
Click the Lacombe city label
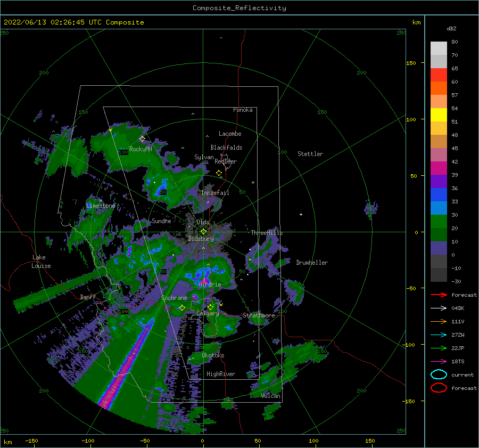[x=230, y=134]
